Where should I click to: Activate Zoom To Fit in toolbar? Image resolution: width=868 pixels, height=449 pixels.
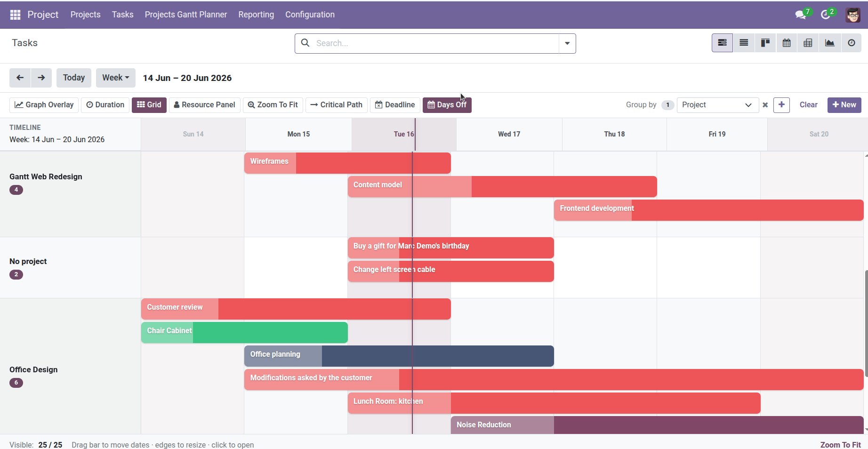click(x=273, y=105)
